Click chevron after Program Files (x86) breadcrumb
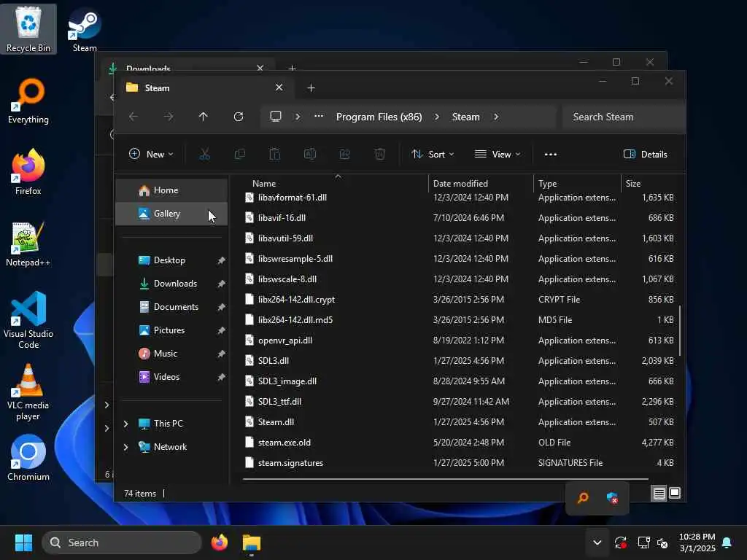The height and width of the screenshot is (560, 747). (x=436, y=117)
